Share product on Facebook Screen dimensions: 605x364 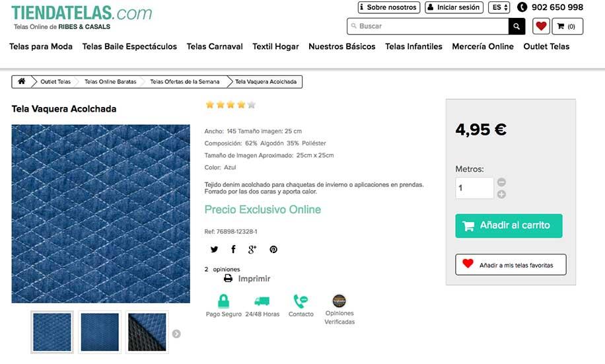tap(233, 249)
